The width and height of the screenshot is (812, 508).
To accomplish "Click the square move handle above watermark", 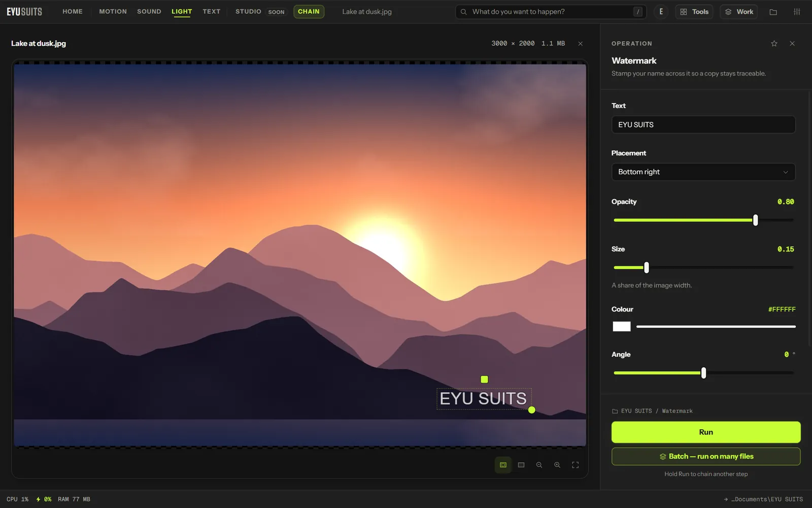I will click(484, 379).
